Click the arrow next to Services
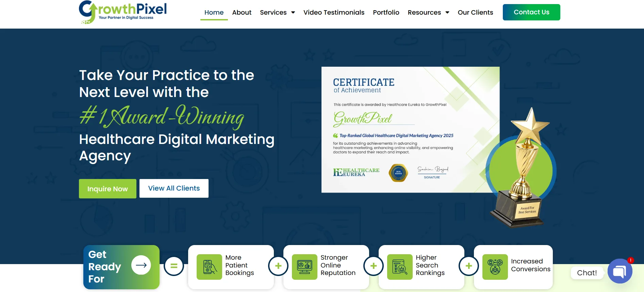Viewport: 644px width, 292px height. point(293,13)
